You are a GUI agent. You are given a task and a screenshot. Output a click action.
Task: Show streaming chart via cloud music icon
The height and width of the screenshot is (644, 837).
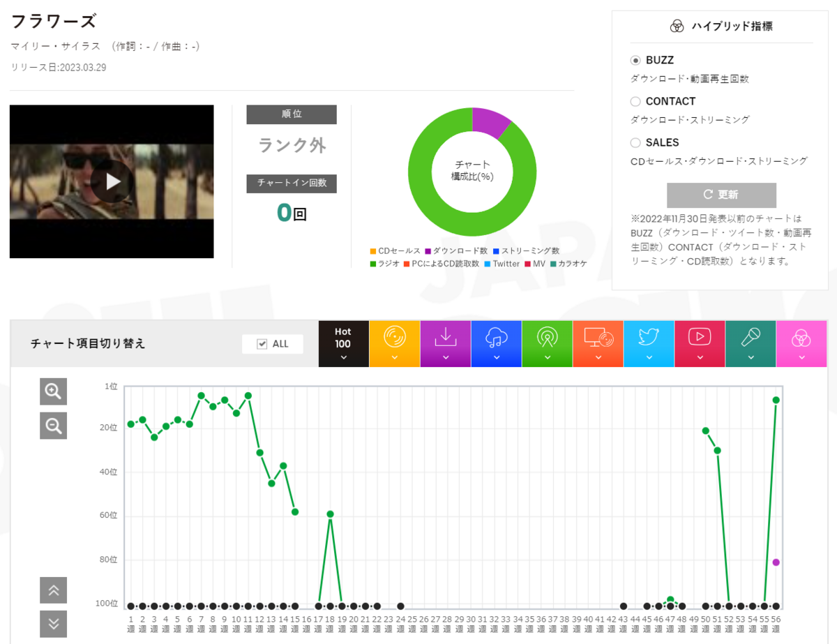(x=496, y=344)
